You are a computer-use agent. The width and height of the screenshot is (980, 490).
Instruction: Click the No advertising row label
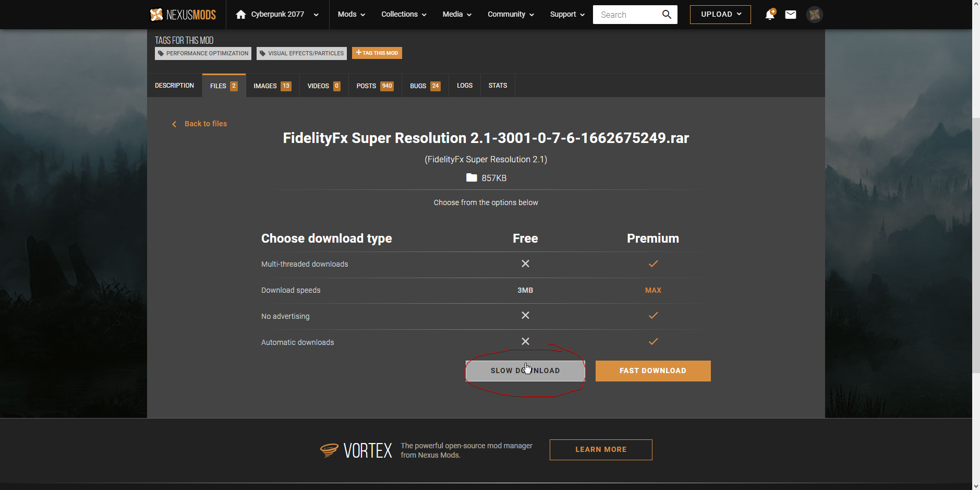click(x=285, y=316)
